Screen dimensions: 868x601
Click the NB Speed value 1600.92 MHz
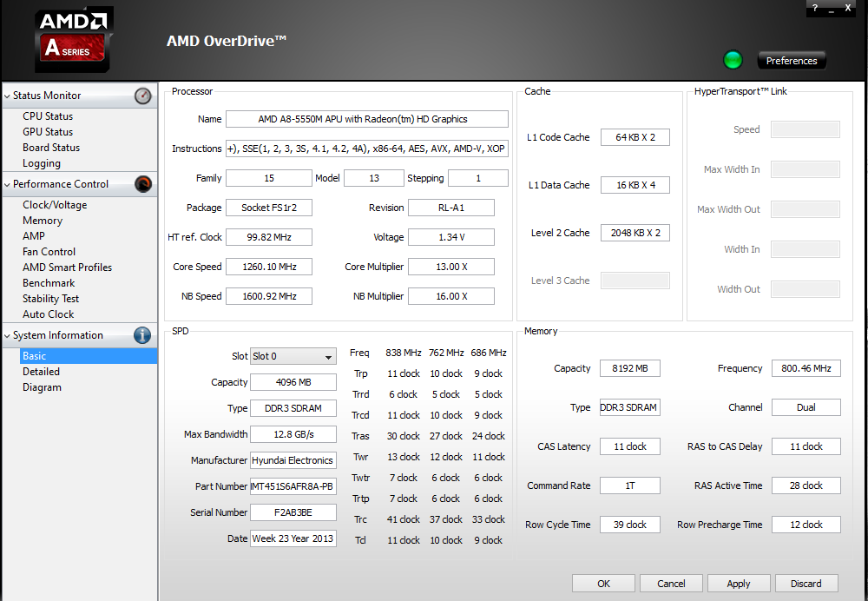(269, 296)
